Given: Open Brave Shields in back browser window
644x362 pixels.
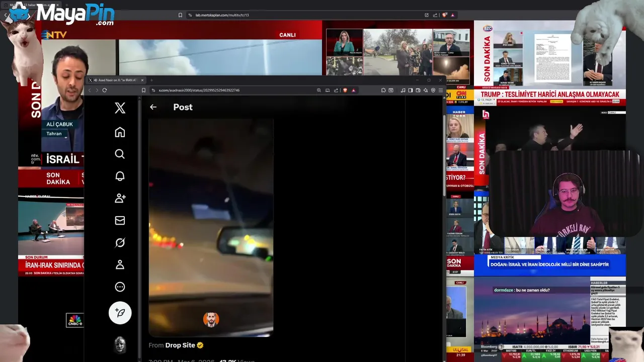Looking at the screenshot, I should click(x=444, y=15).
